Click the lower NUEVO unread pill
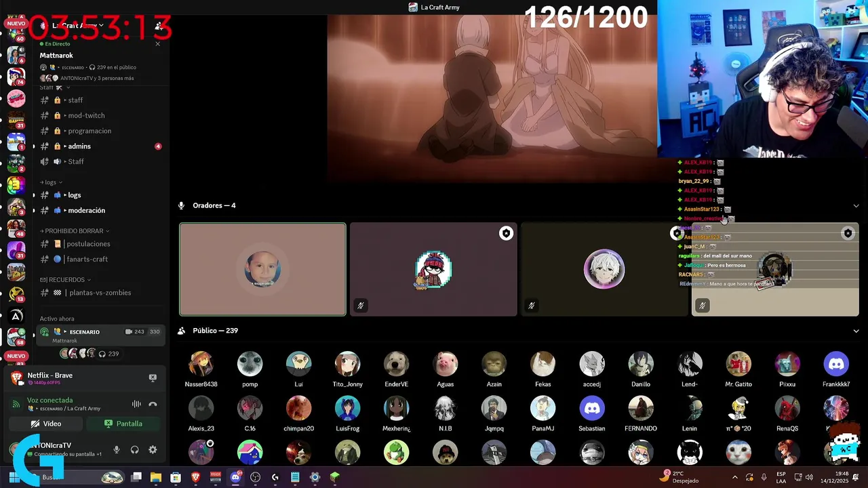 coord(16,356)
